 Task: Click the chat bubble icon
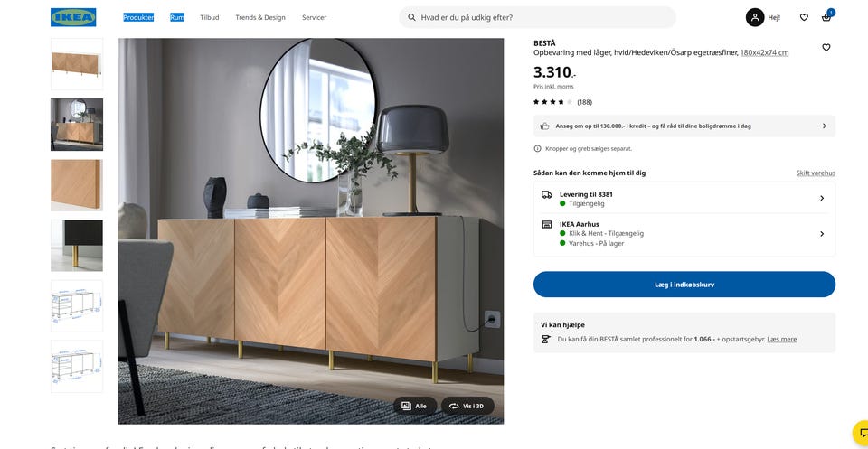(x=862, y=431)
